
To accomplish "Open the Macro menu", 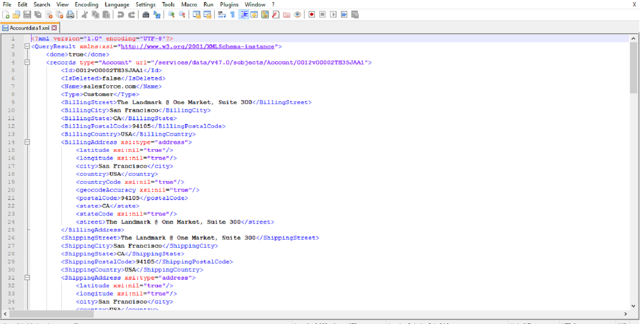I will click(x=189, y=4).
